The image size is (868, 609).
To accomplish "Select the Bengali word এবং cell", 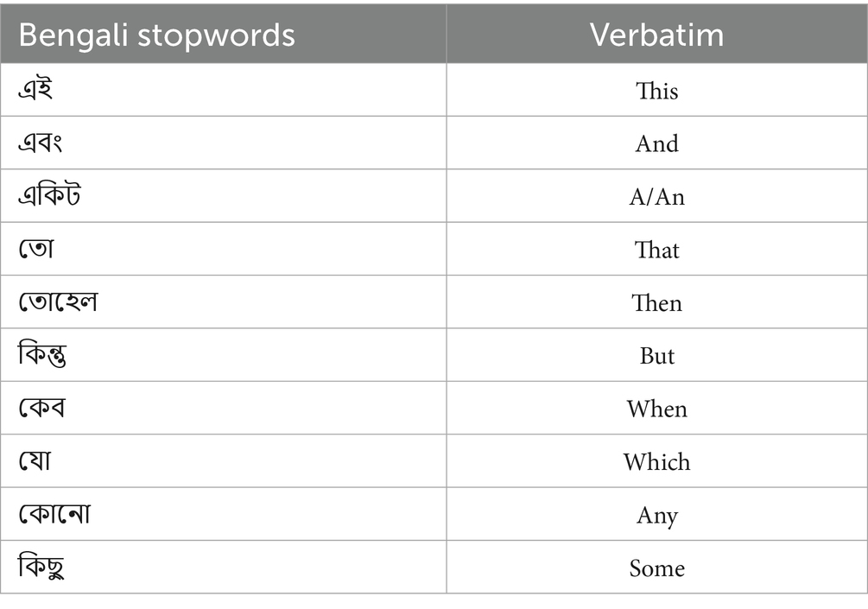I will pyautogui.click(x=41, y=143).
